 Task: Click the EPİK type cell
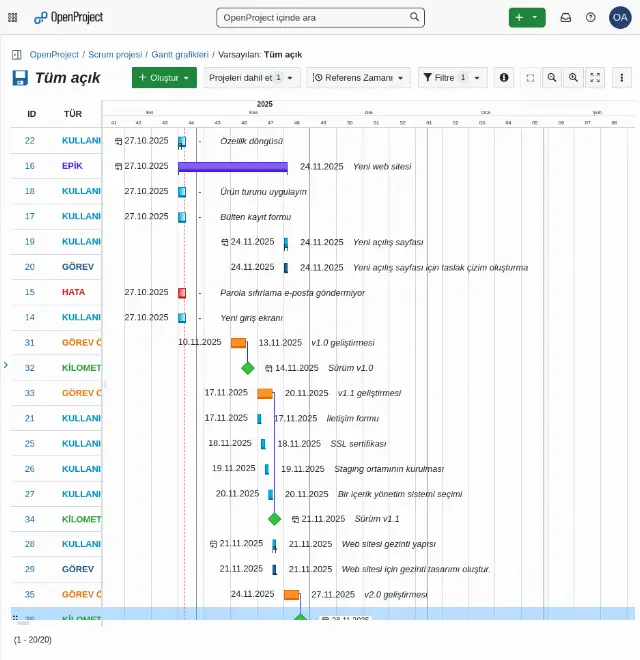point(72,166)
